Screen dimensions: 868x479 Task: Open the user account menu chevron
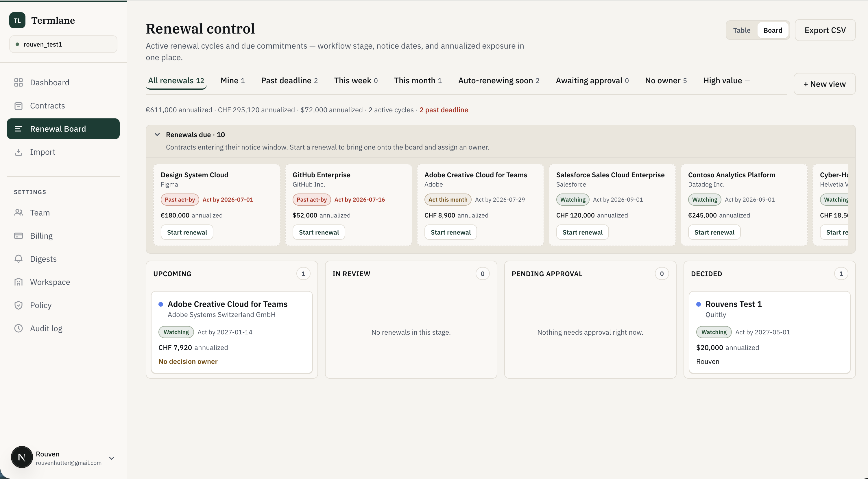click(112, 458)
